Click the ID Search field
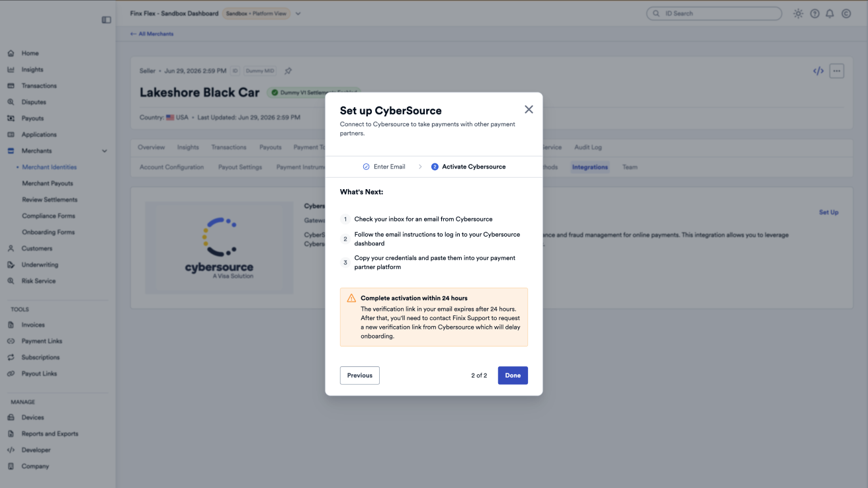Viewport: 868px width, 488px height. 714,13
